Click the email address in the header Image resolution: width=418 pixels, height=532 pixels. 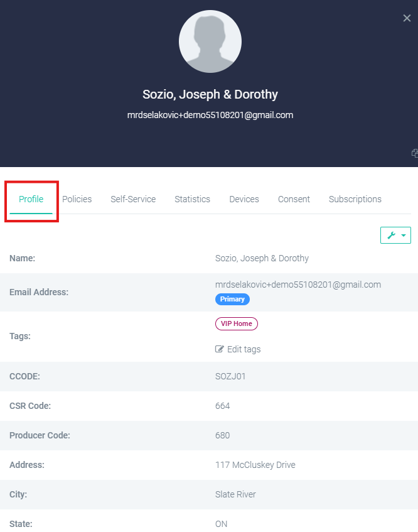pos(210,115)
